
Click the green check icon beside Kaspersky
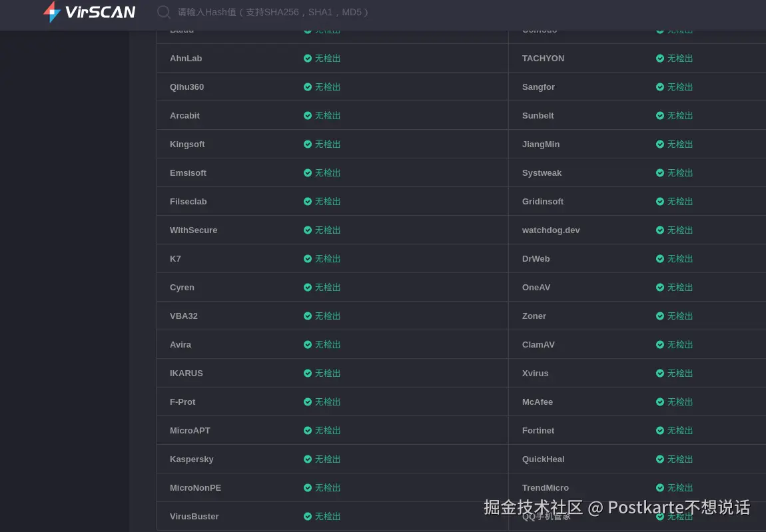[x=308, y=459]
